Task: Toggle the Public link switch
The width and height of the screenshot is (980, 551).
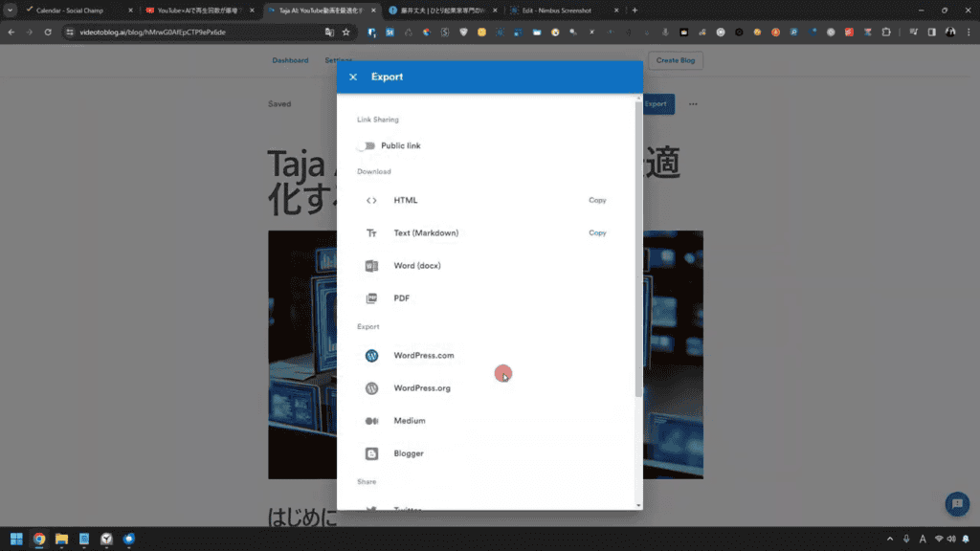Action: click(367, 145)
